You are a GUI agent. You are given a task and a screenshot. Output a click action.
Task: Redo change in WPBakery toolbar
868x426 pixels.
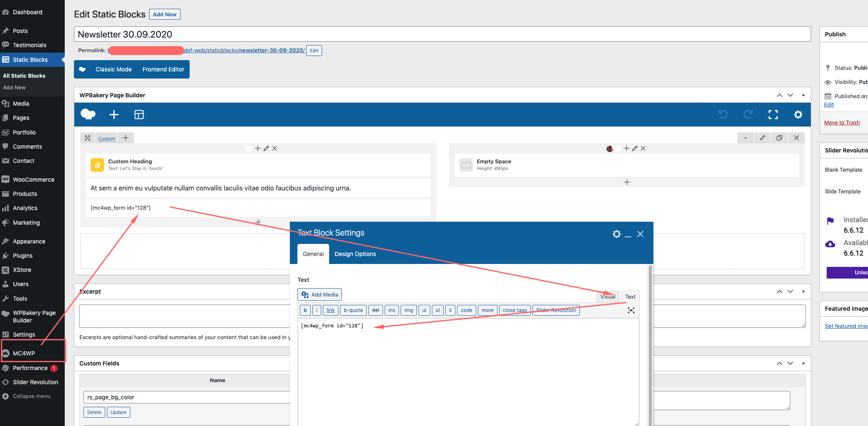(x=748, y=114)
